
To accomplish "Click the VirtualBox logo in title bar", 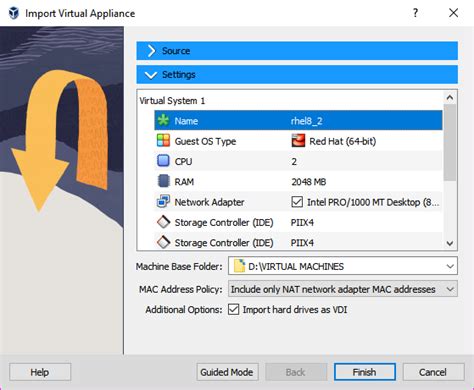I will [14, 13].
